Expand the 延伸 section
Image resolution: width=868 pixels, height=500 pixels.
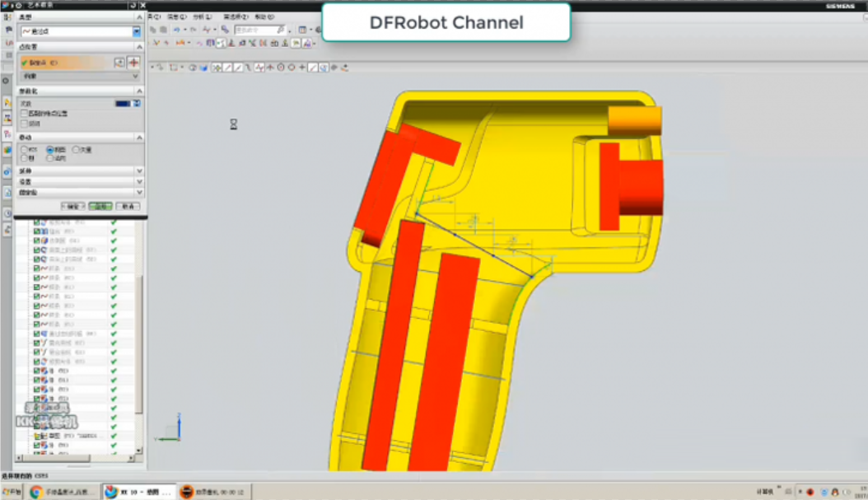point(139,171)
